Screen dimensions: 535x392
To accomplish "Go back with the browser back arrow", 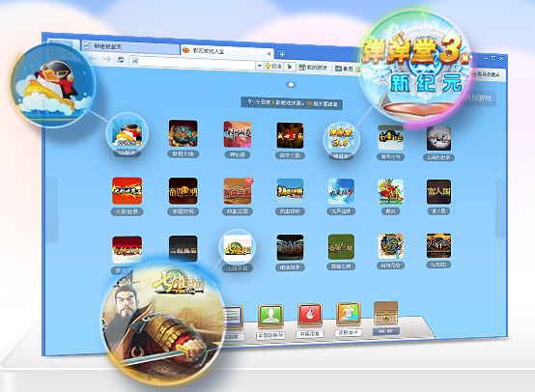I will (x=93, y=59).
